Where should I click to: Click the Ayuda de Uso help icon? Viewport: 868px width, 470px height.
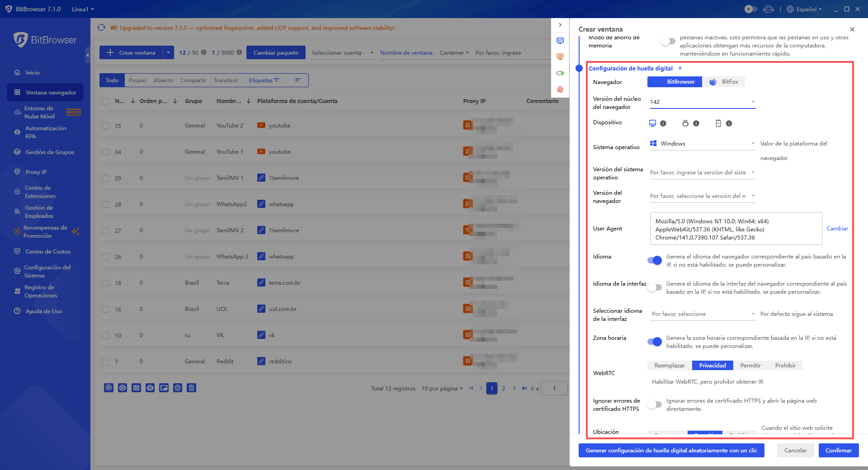point(17,311)
